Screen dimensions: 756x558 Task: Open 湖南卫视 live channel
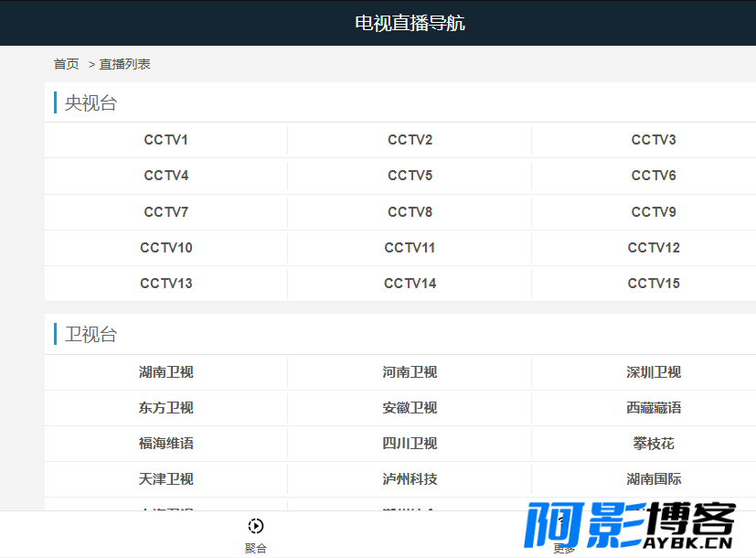(x=165, y=371)
